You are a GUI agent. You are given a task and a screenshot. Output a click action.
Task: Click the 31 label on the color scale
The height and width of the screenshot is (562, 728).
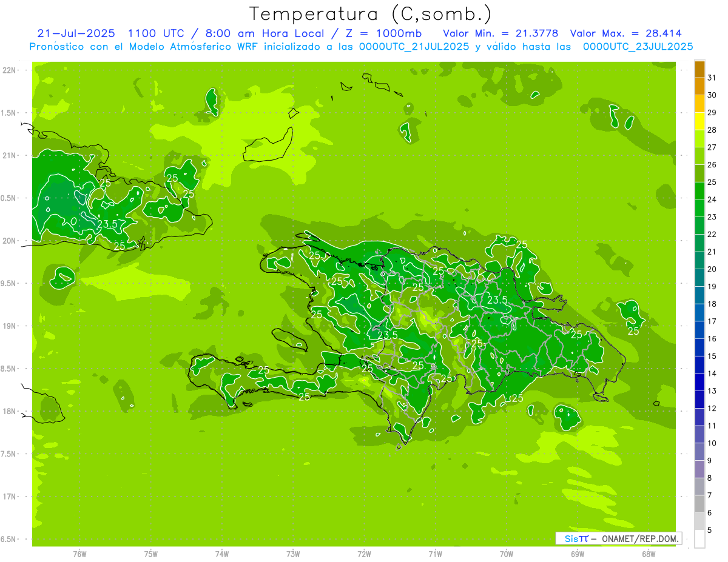[x=712, y=78]
